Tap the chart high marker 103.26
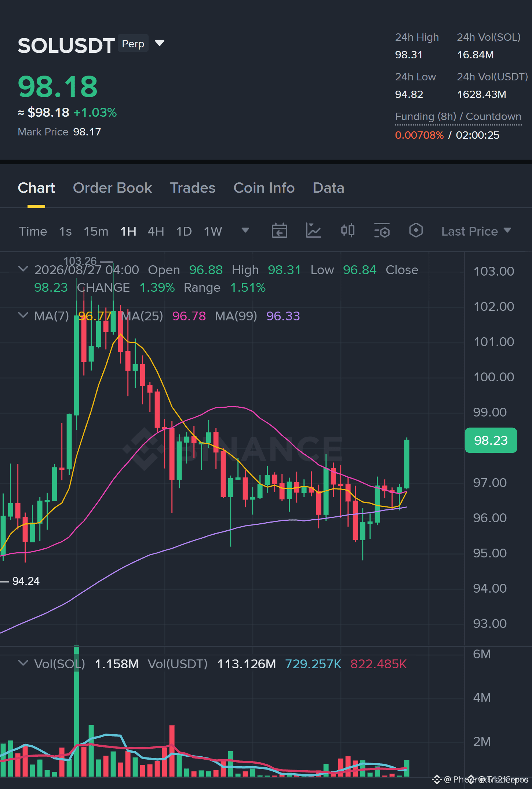This screenshot has width=532, height=789. point(80,261)
